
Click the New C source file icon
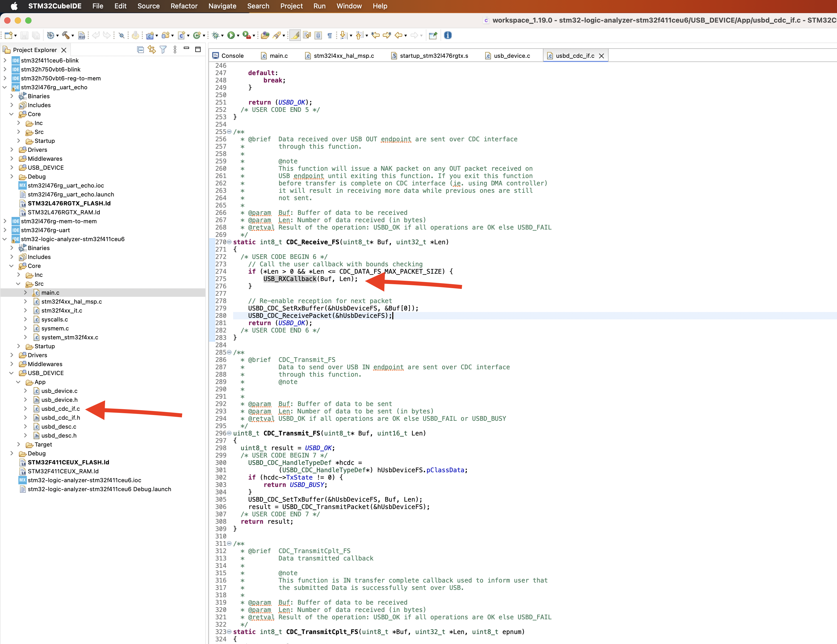[x=182, y=35]
